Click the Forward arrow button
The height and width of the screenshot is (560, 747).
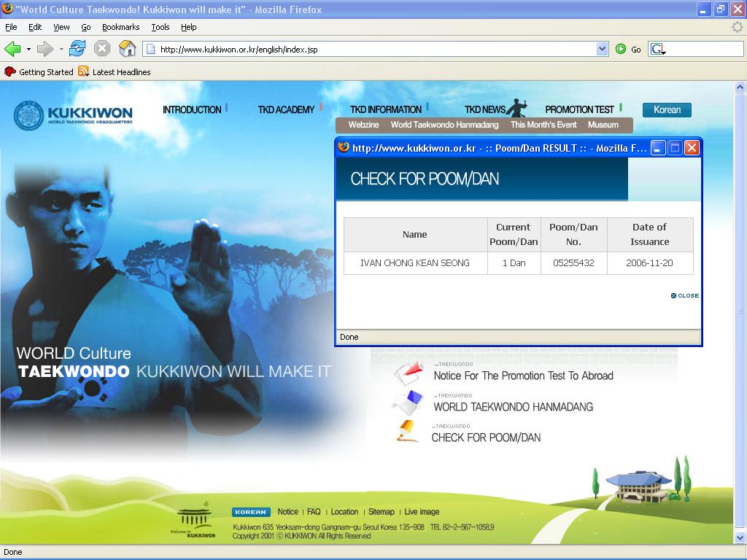[x=44, y=49]
